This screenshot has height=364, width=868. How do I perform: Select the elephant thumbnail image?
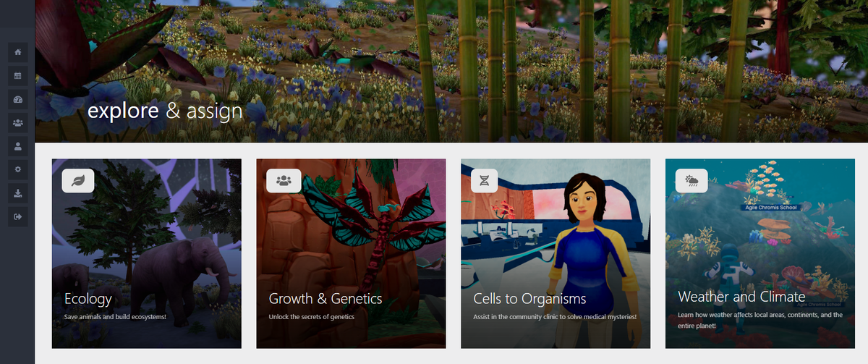pyautogui.click(x=147, y=253)
